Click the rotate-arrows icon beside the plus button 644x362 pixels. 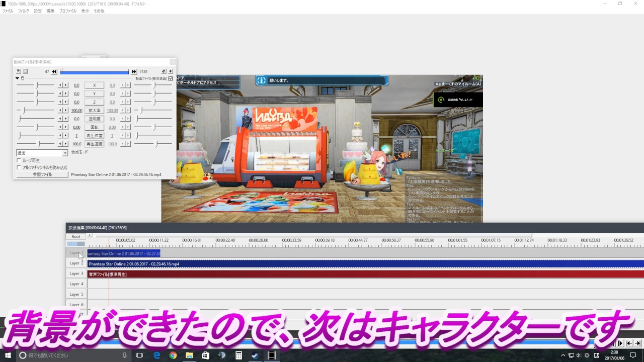coord(164,71)
